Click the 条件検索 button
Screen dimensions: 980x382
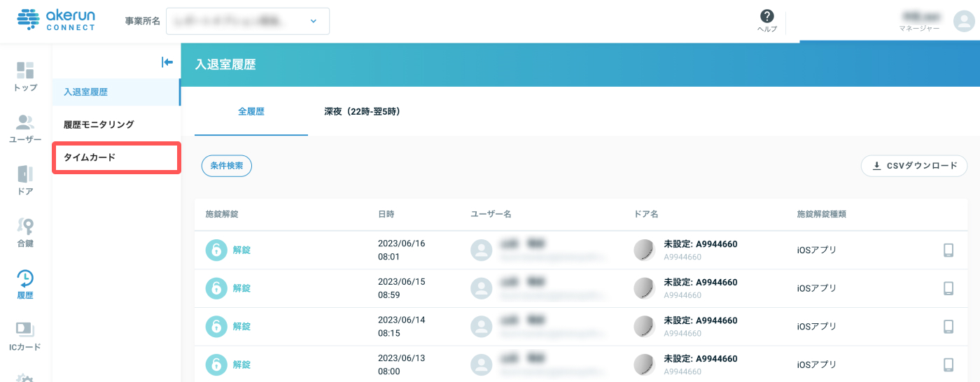(x=227, y=166)
